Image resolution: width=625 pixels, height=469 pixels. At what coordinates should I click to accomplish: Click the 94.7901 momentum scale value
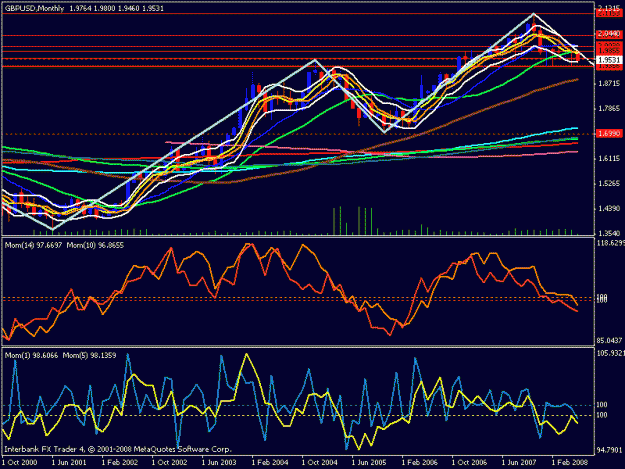[x=610, y=450]
